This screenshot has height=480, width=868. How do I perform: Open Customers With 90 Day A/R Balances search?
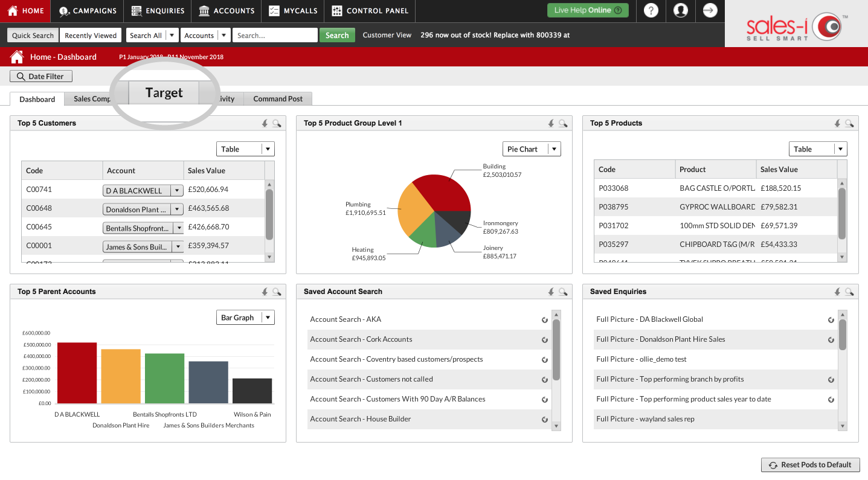click(397, 399)
